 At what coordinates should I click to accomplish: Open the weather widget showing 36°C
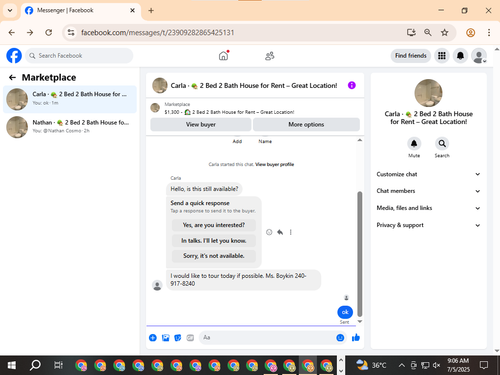pos(371,365)
